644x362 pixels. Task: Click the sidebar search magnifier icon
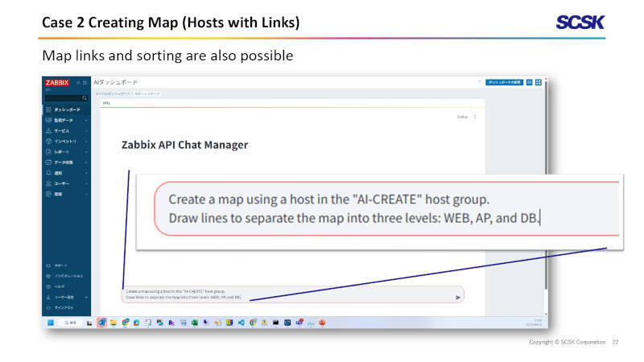(x=85, y=97)
